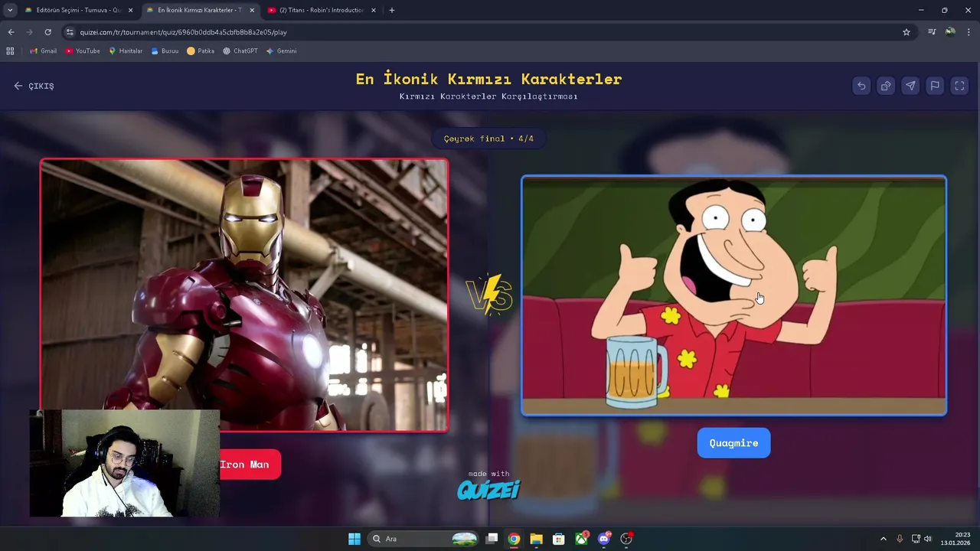This screenshot has width=980, height=551.
Task: Open Microsoft Store from the taskbar
Action: [559, 539]
